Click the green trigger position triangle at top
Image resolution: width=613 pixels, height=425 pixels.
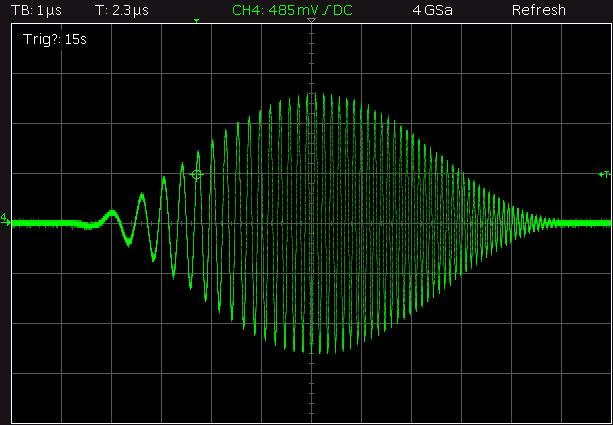pos(197,22)
